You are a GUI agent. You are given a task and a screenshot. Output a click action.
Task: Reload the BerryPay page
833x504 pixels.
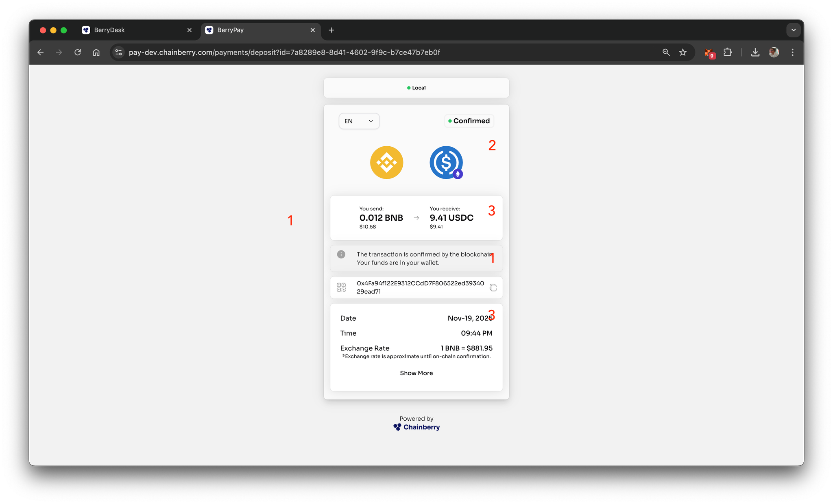[x=78, y=52]
